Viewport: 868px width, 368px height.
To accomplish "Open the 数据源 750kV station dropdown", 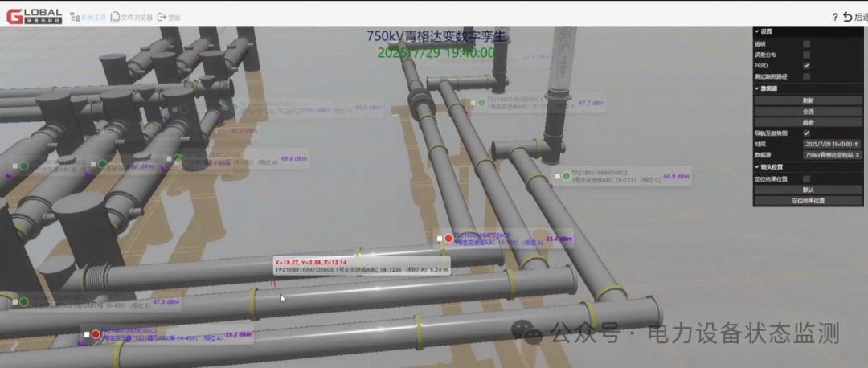I will point(832,156).
